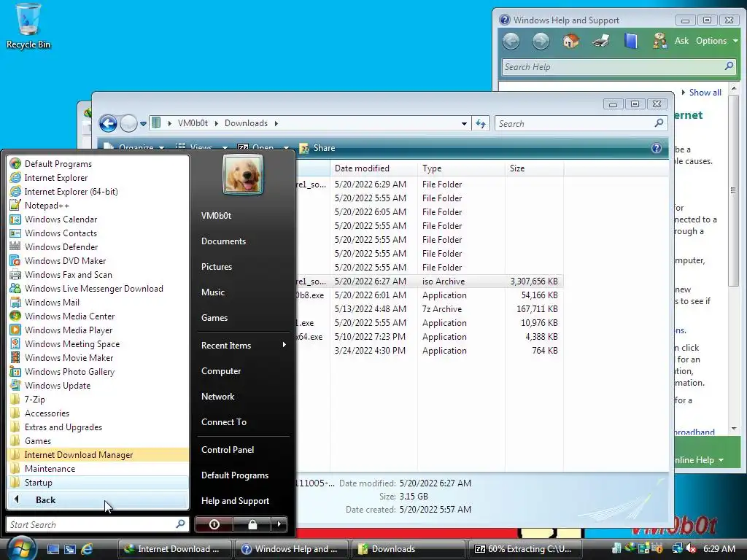Screen dimensions: 747x560
Task: Switch to Downloads taskbar button
Action: [408, 549]
